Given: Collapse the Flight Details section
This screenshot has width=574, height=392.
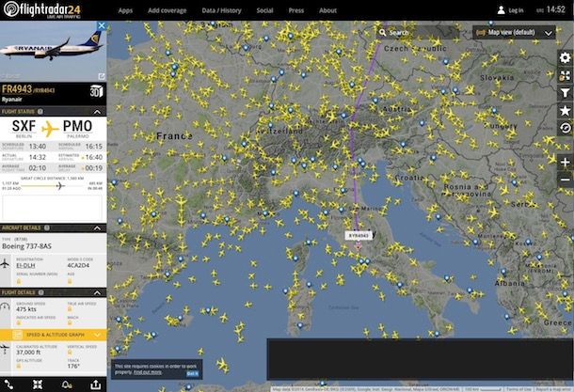Looking at the screenshot, I should coord(97,292).
